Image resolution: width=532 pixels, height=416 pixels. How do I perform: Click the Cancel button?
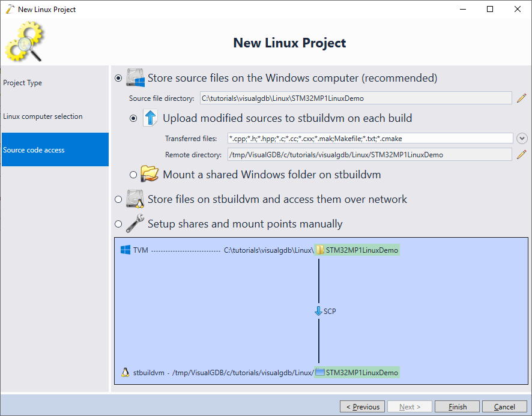[x=504, y=406]
